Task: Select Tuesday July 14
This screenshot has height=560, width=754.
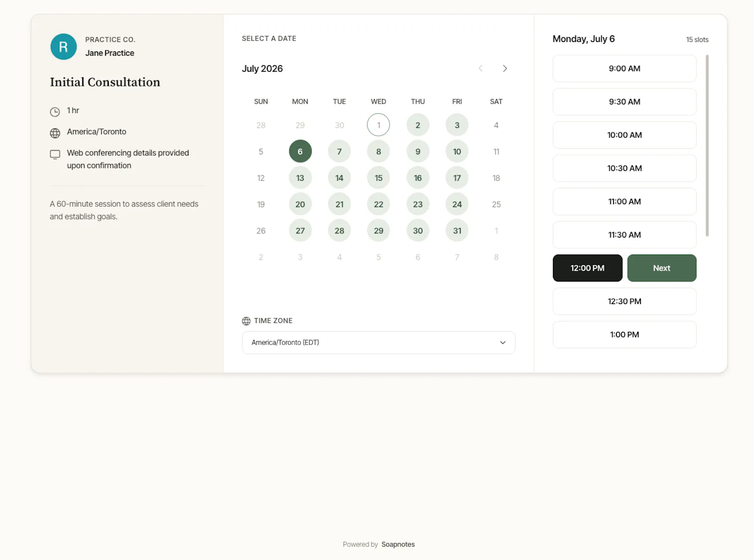Action: coord(339,178)
